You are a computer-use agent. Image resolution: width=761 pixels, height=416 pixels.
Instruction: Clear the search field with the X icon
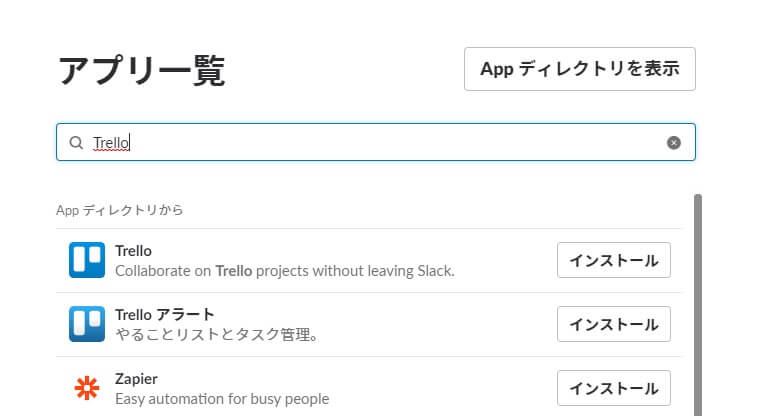673,143
